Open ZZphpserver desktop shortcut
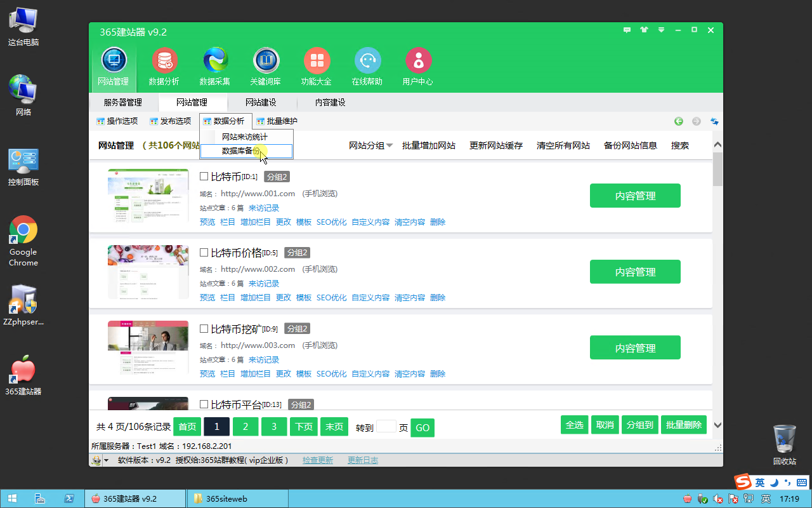Viewport: 812px width, 508px height. click(x=23, y=306)
